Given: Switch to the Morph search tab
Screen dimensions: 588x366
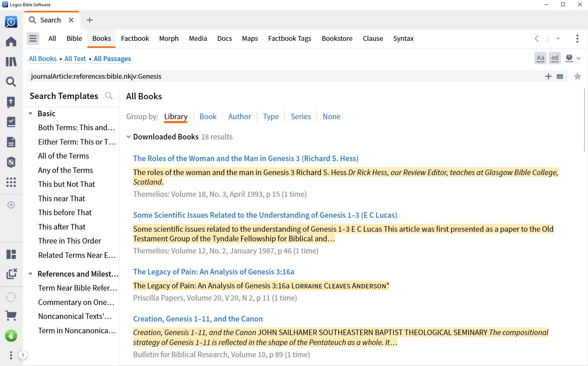Looking at the screenshot, I should [169, 38].
